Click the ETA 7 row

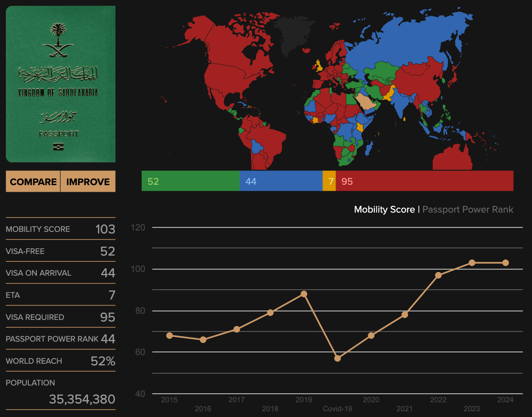pos(61,295)
